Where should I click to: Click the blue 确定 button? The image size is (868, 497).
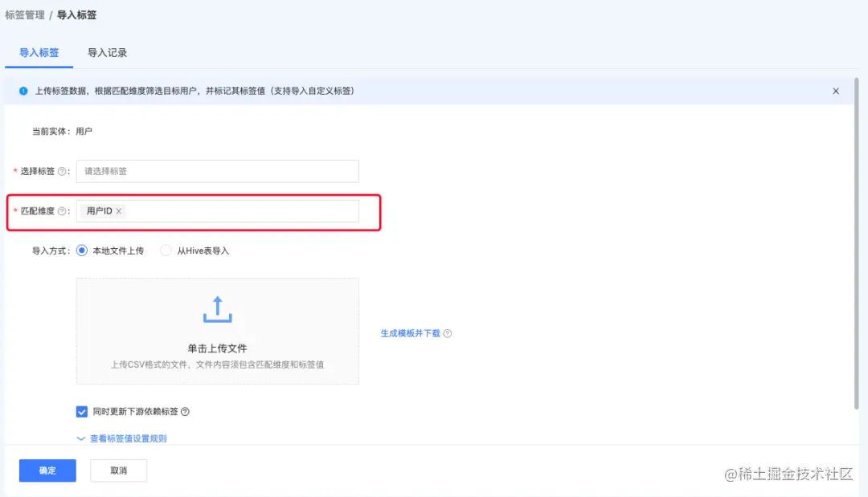[47, 471]
